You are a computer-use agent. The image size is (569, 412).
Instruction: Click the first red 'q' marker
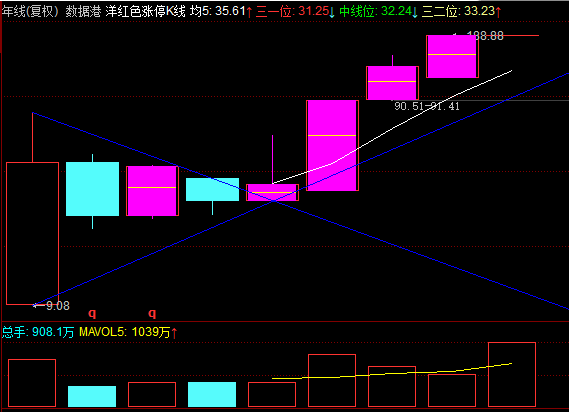[x=92, y=313]
